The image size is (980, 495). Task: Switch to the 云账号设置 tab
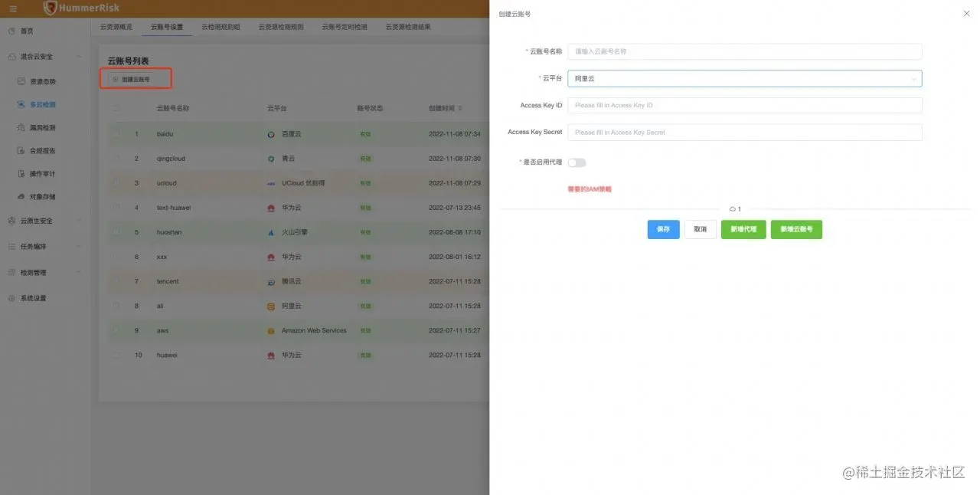[167, 27]
